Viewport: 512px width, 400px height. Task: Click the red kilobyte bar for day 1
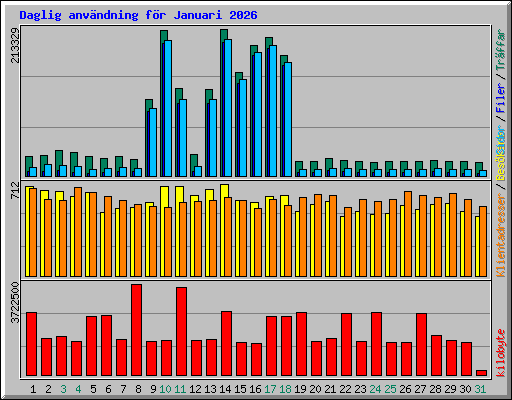tap(31, 344)
